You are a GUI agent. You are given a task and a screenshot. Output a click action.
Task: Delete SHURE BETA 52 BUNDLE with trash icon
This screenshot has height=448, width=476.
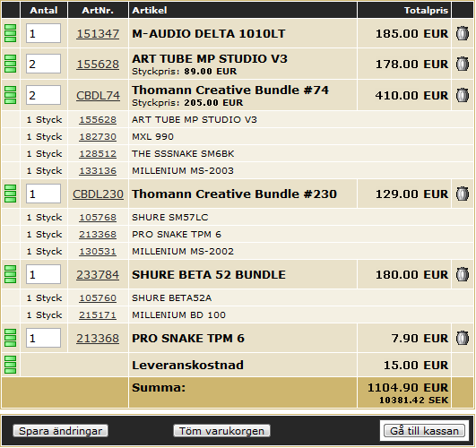coord(463,274)
